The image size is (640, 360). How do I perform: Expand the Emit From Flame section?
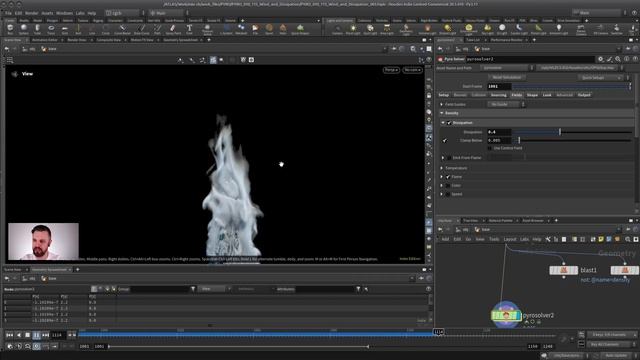pos(443,158)
